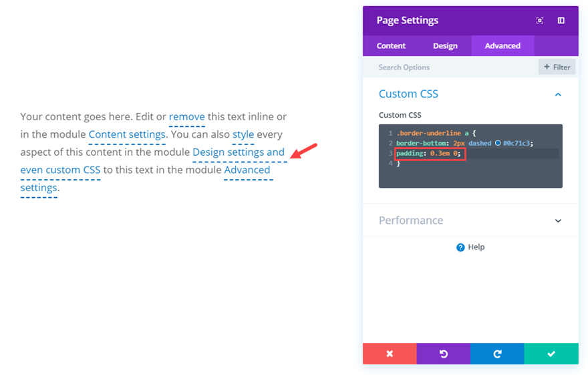Click the snap modal to sidebar icon
The height and width of the screenshot is (375, 588).
click(x=561, y=21)
